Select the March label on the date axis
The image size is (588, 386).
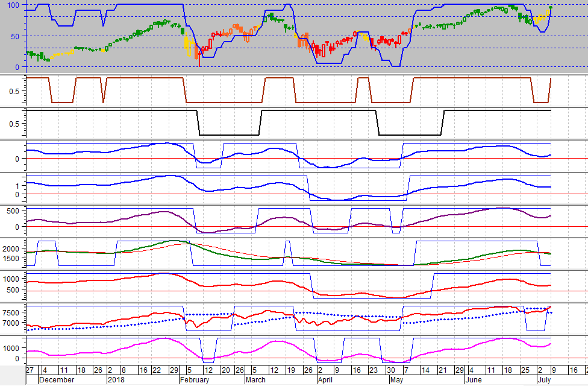(x=256, y=380)
